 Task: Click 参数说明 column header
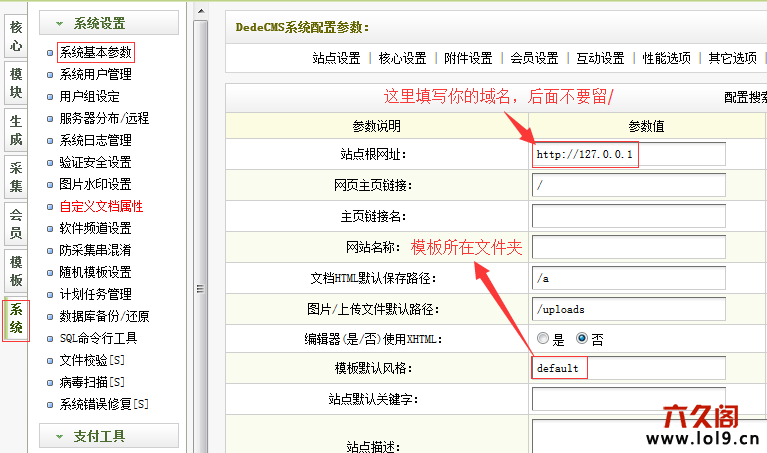coord(377,126)
